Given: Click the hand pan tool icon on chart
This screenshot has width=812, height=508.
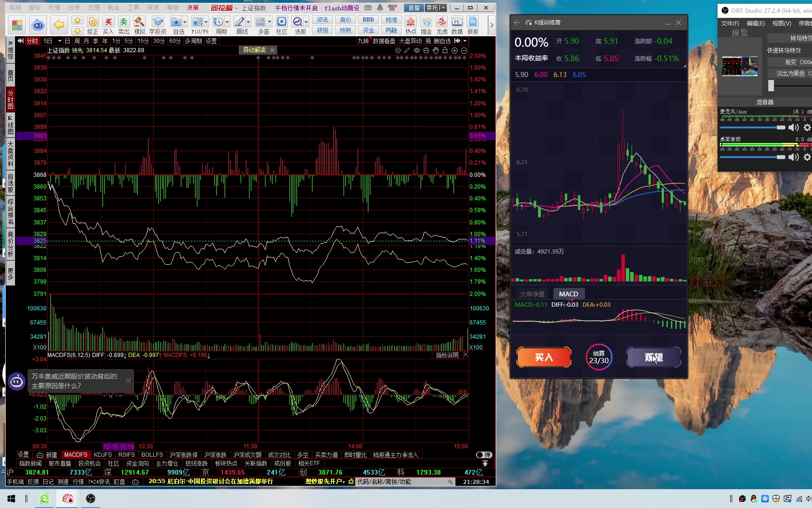Looking at the screenshot, I should pyautogui.click(x=436, y=50).
